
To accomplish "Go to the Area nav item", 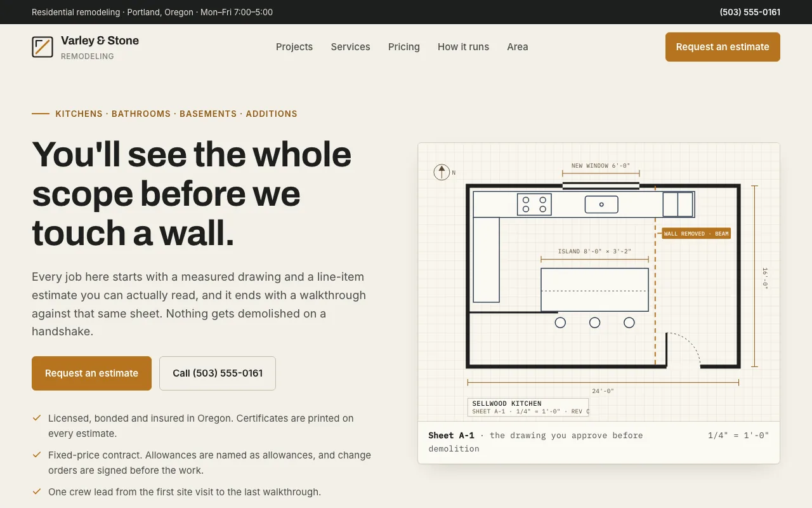I will tap(518, 47).
